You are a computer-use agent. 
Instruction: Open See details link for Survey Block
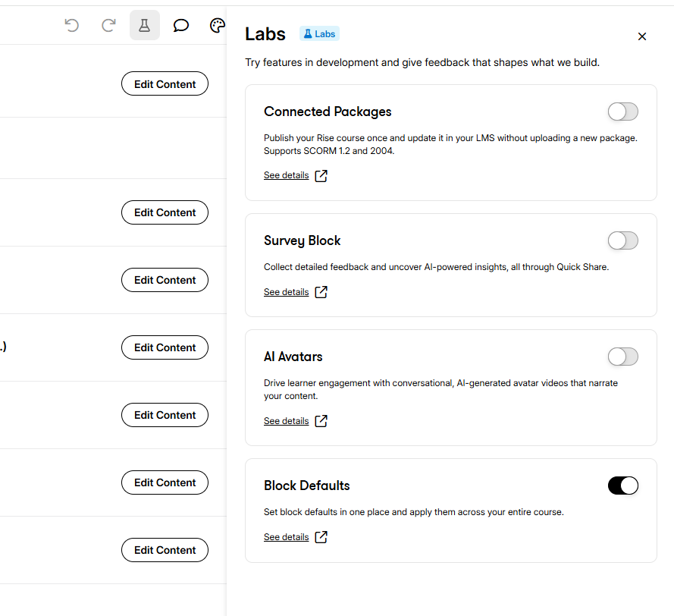(x=287, y=292)
